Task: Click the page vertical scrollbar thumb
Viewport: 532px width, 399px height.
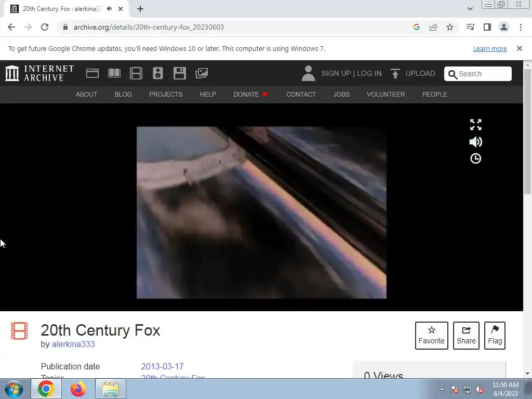Action: coord(528,131)
